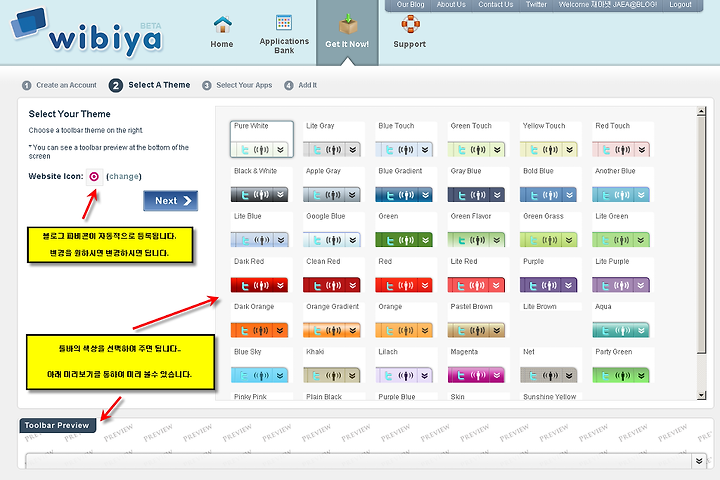This screenshot has width=720, height=480.
Task: Go to the Add It step
Action: [x=308, y=85]
